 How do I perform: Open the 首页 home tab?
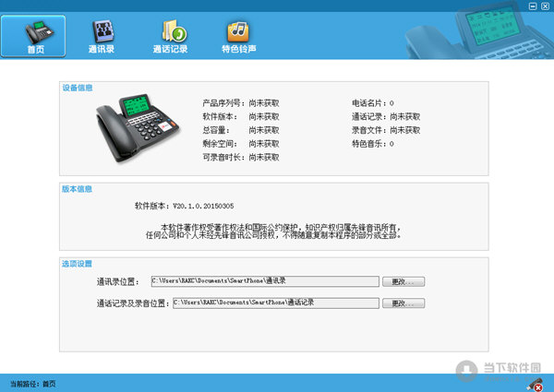33,36
